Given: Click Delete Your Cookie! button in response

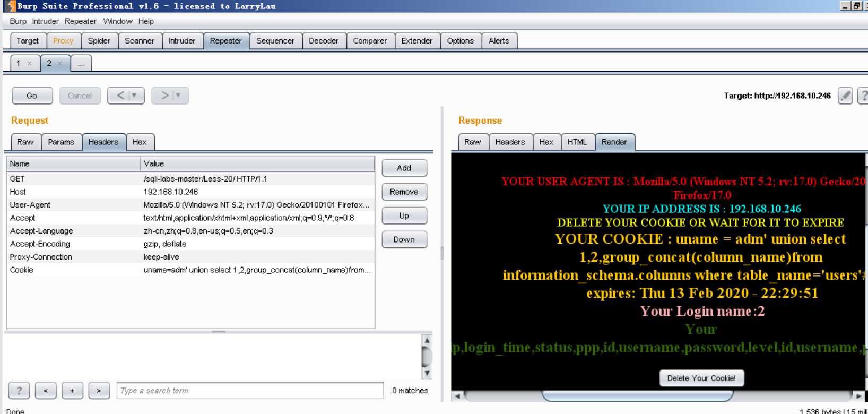Looking at the screenshot, I should (x=701, y=378).
